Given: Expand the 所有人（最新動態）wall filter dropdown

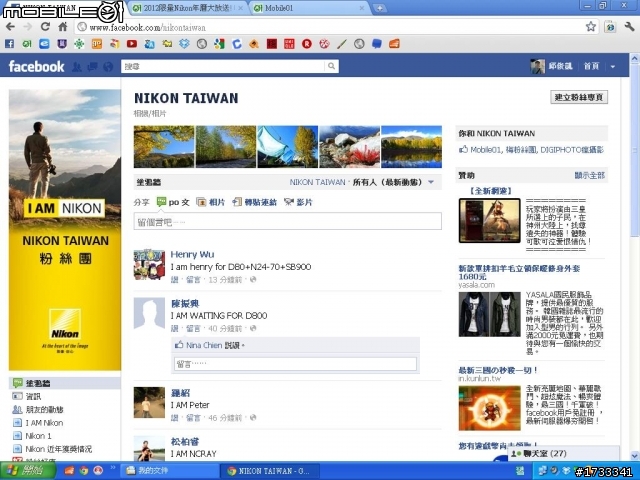Looking at the screenshot, I should 431,182.
